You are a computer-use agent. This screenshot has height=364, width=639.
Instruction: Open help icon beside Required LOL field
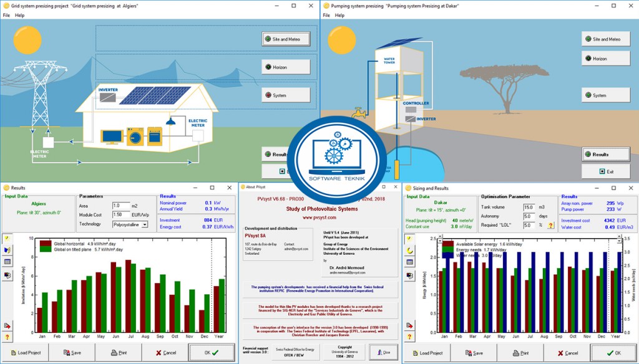click(x=550, y=225)
